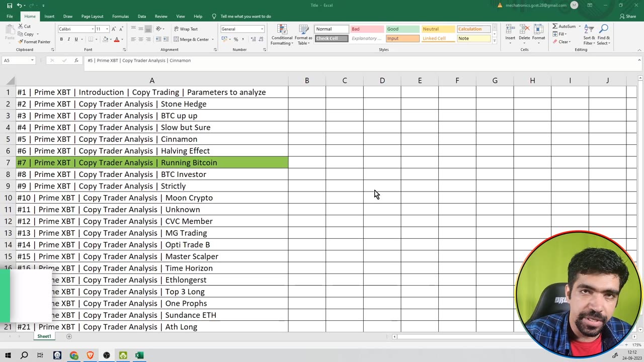Open the Calibri font name dropdown
Viewport: 644px width, 362px height.
pyautogui.click(x=93, y=29)
